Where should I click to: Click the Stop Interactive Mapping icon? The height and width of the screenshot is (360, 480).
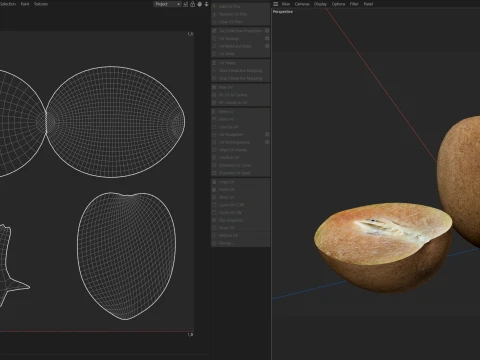pos(214,78)
